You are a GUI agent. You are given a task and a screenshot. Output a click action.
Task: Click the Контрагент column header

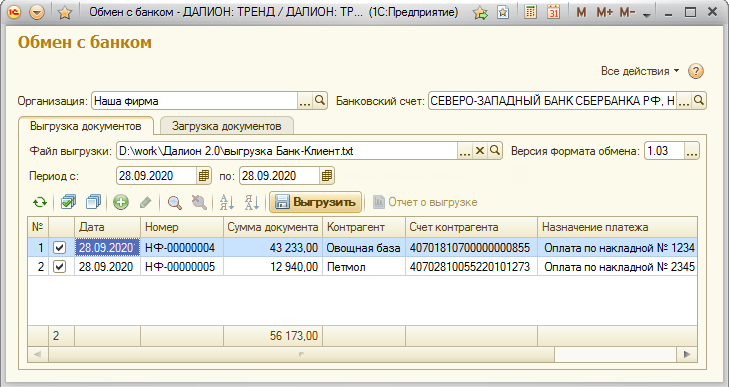[x=364, y=227]
